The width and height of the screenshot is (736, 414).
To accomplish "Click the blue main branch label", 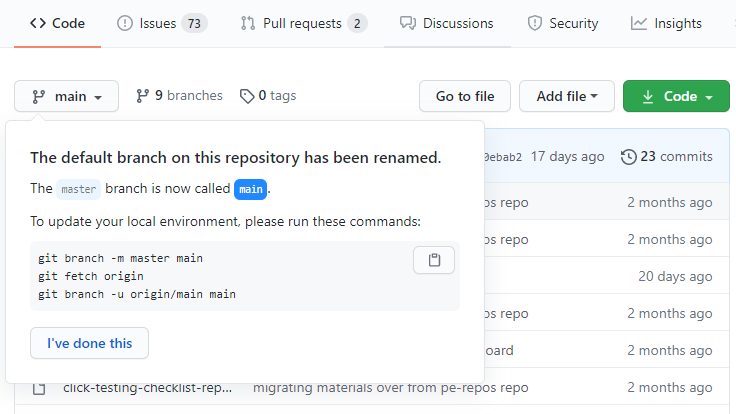I will click(251, 189).
